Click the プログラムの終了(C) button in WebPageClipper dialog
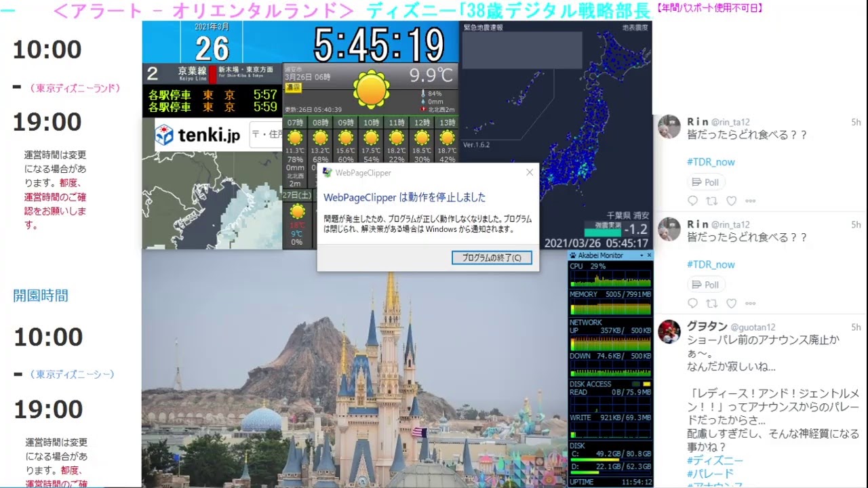Screen dimensions: 868x488 point(492,258)
